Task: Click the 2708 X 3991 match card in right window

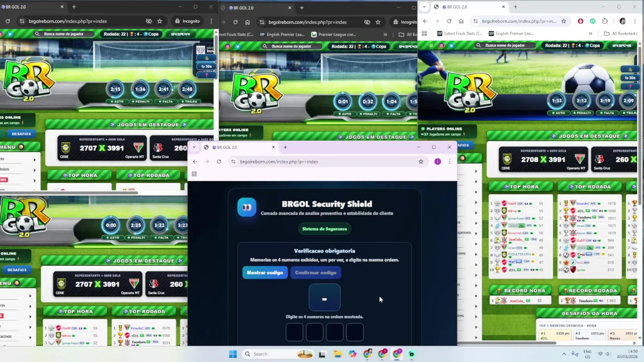Action: pyautogui.click(x=542, y=159)
